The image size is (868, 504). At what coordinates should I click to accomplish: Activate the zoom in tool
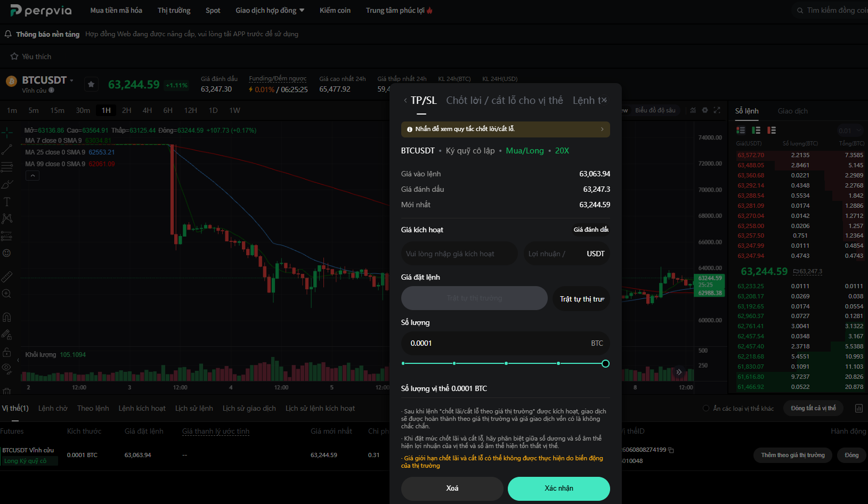coord(7,294)
